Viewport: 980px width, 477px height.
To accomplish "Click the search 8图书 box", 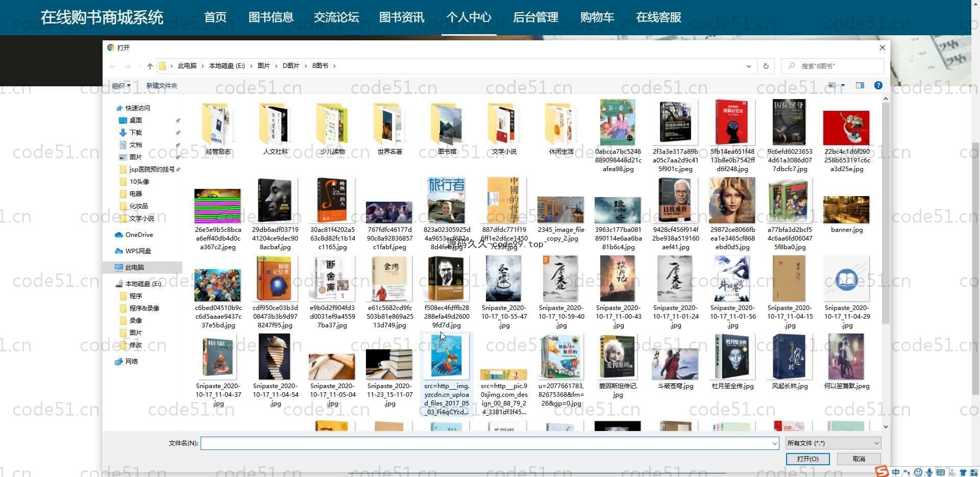I will coord(832,66).
